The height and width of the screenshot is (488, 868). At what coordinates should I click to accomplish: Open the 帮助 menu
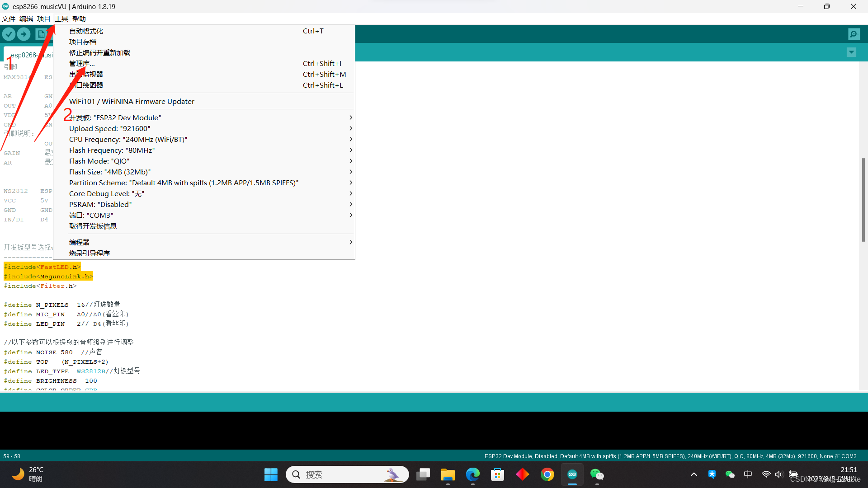(x=79, y=19)
